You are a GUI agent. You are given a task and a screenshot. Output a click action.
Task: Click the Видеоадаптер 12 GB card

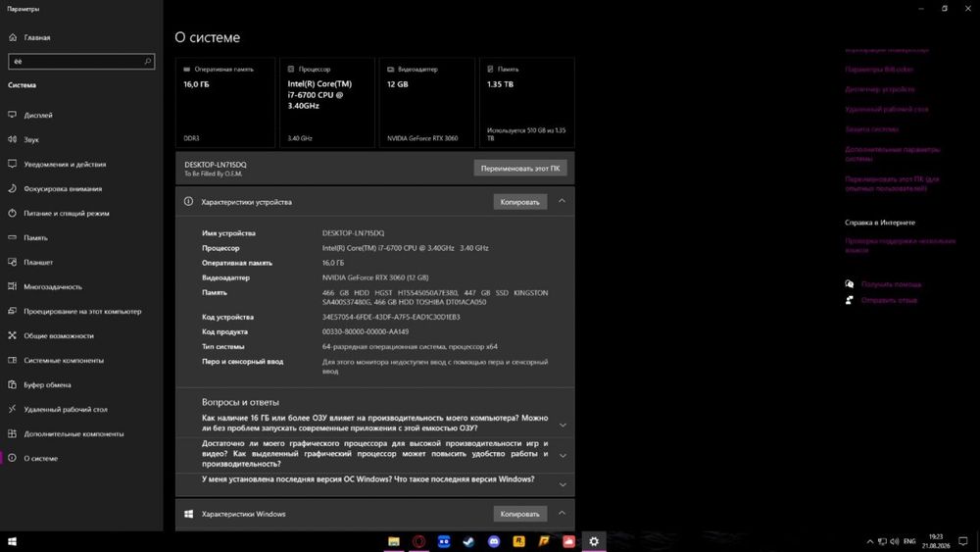[427, 103]
